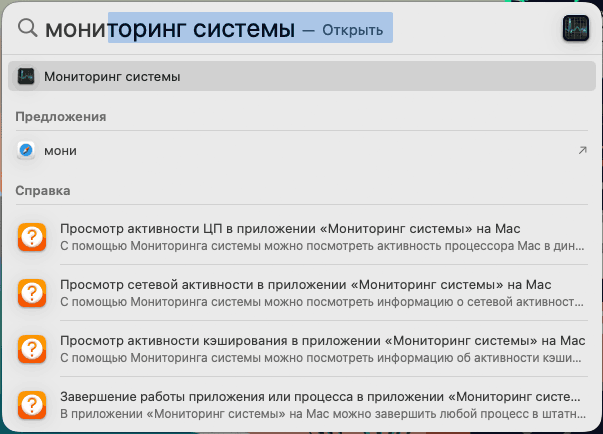This screenshot has height=434, width=603.
Task: Click description «посмотреть активность процессора Mac»
Action: coord(423,246)
